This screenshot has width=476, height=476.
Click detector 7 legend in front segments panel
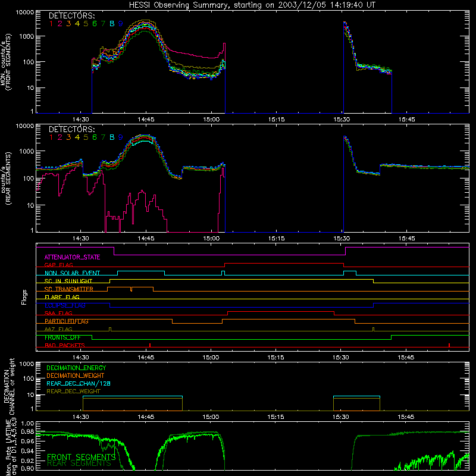103,24
